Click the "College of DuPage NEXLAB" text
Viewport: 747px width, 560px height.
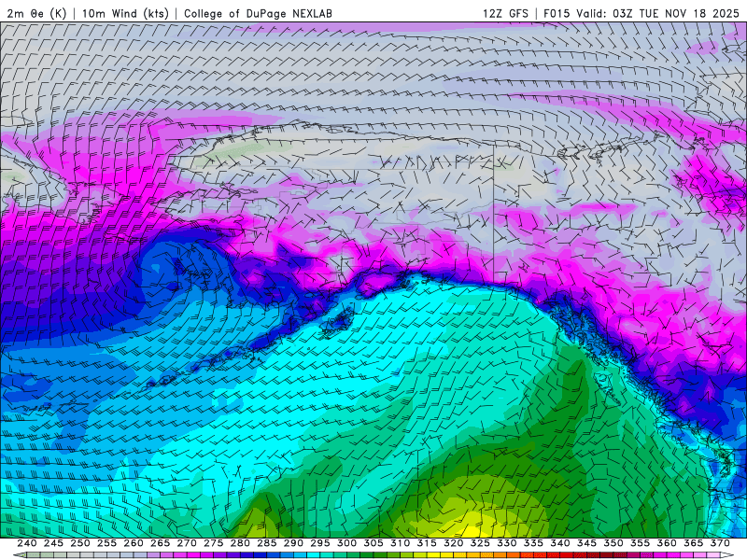pyautogui.click(x=258, y=13)
